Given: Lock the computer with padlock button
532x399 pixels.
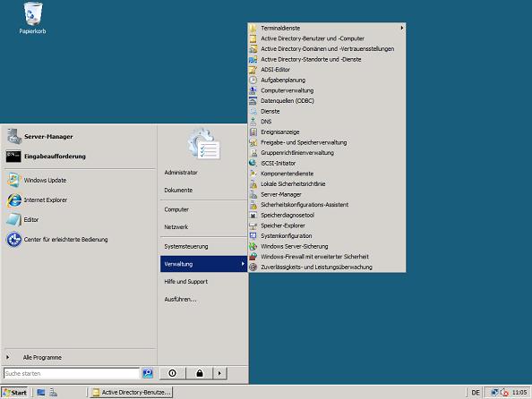Looking at the screenshot, I should point(200,373).
